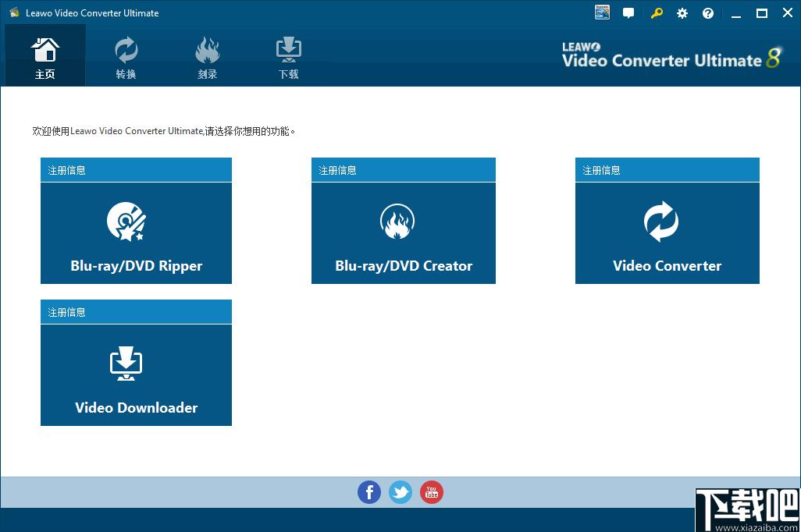Click the download icon in Video Downloader

tap(126, 364)
